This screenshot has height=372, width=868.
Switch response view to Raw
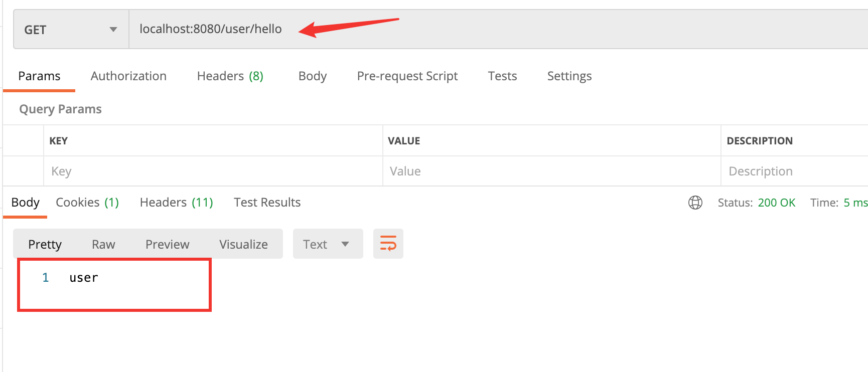point(103,244)
